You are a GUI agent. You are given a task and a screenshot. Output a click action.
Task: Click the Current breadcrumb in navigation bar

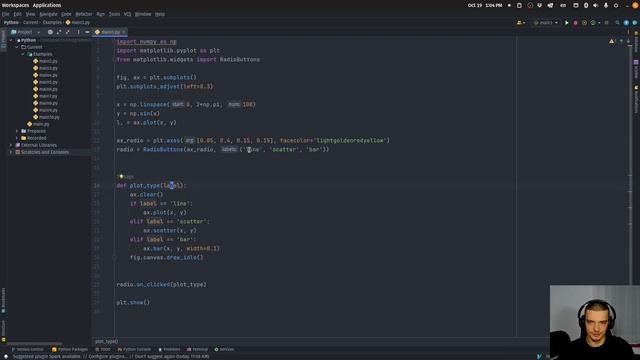tap(31, 22)
